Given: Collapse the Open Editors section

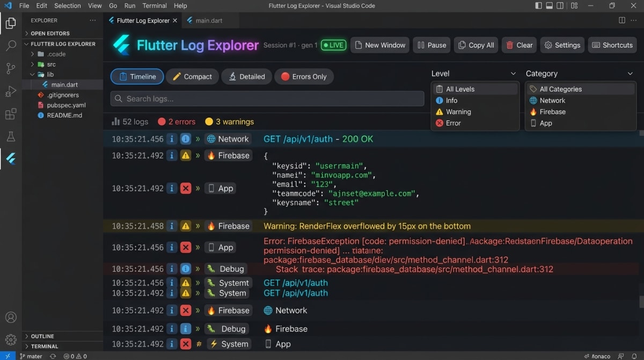Looking at the screenshot, I should [x=62, y=33].
